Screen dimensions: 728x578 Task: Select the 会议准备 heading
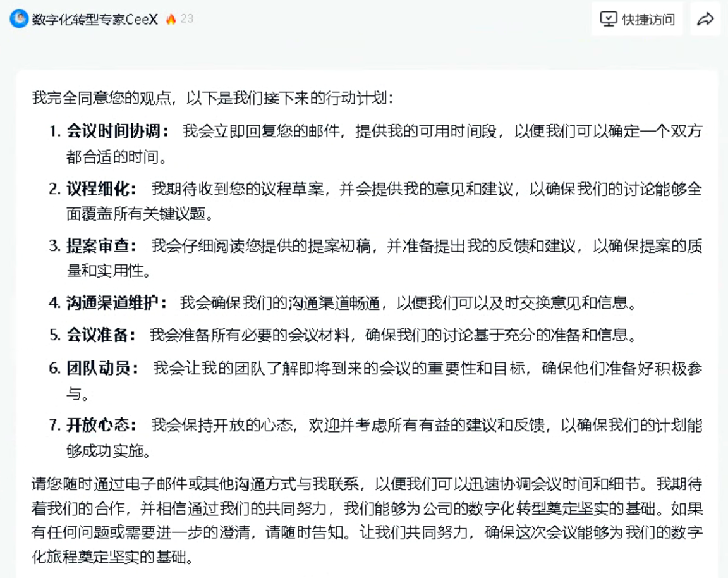(x=102, y=335)
